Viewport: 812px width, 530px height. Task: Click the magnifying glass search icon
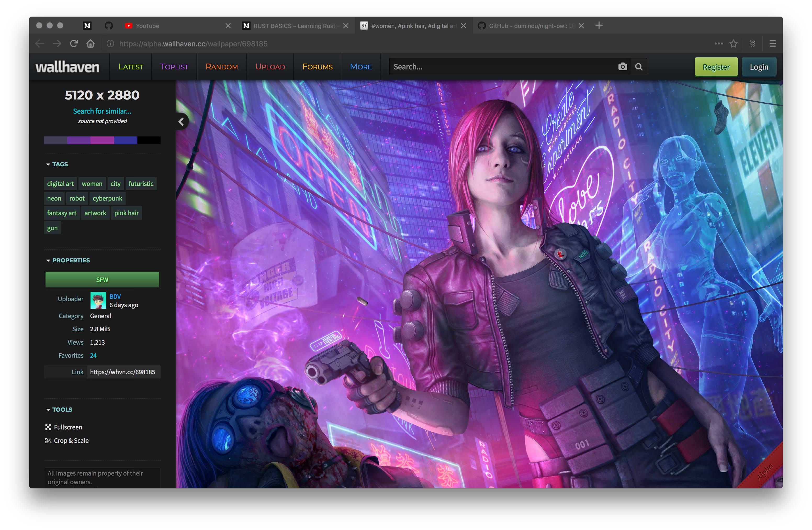[x=639, y=67]
